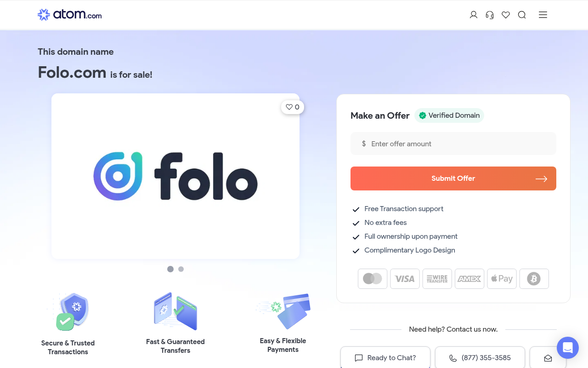Click the Verified Domain badge
Image resolution: width=588 pixels, height=368 pixels.
(449, 115)
